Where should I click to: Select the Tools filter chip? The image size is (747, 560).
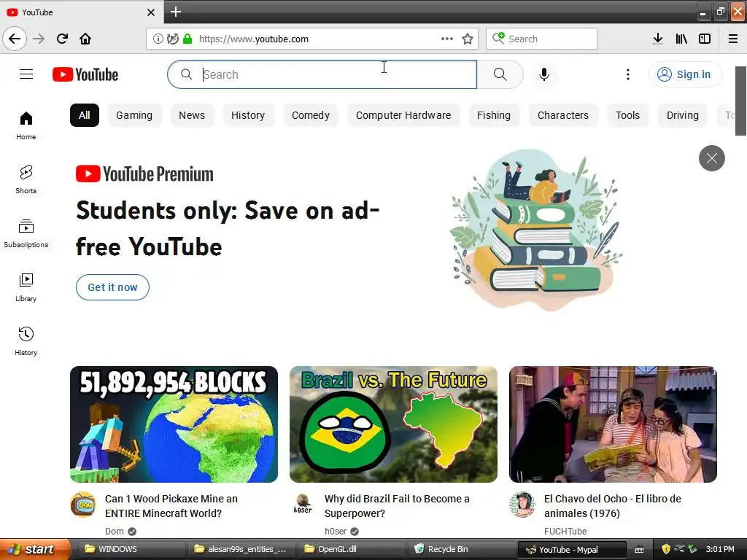coord(627,115)
